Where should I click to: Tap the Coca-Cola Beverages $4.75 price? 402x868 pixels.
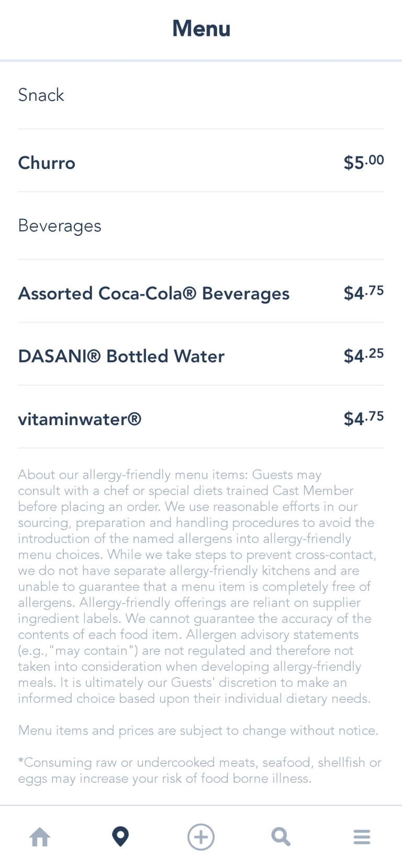pyautogui.click(x=363, y=293)
